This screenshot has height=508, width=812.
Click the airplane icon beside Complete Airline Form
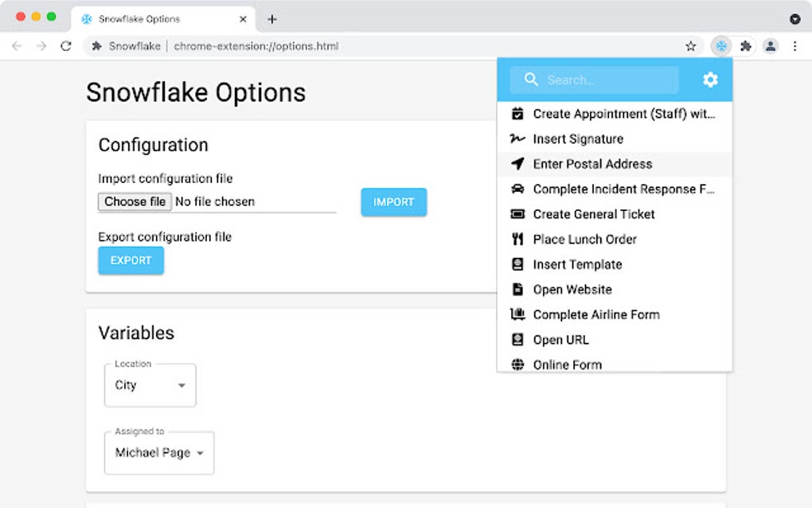[x=518, y=315]
